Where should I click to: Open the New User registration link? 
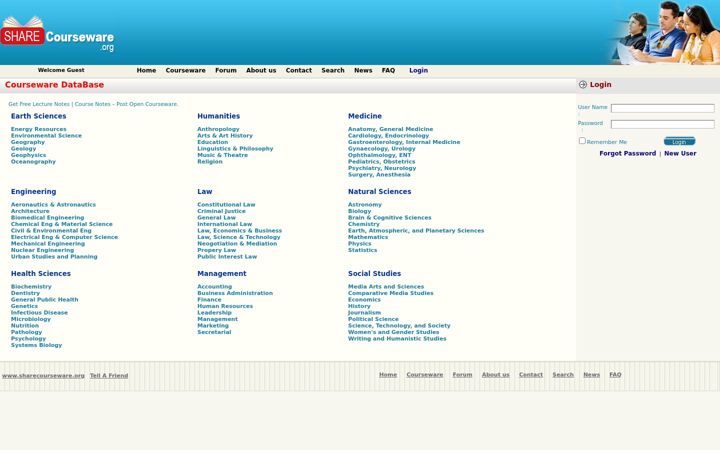[x=680, y=153]
